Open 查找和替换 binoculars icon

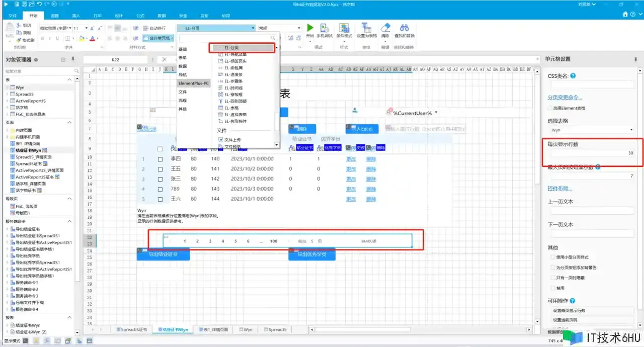404,28
